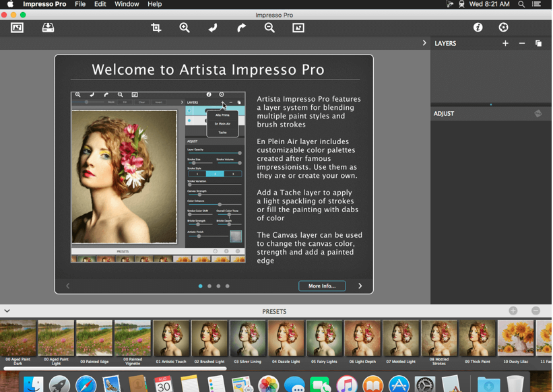Open Safari compass icon in Dock
The height and width of the screenshot is (392, 553).
coord(86,384)
